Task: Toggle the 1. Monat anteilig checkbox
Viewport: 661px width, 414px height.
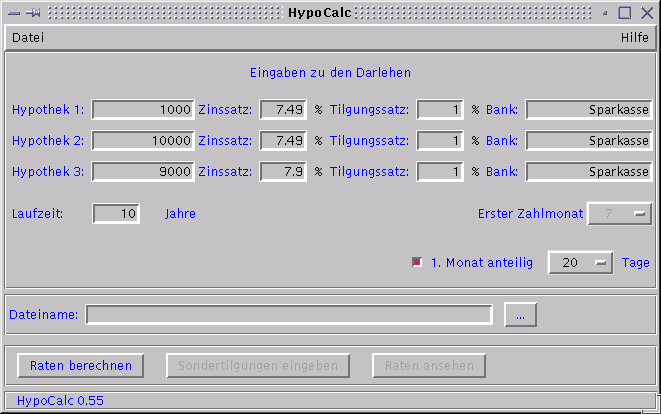Action: click(417, 262)
